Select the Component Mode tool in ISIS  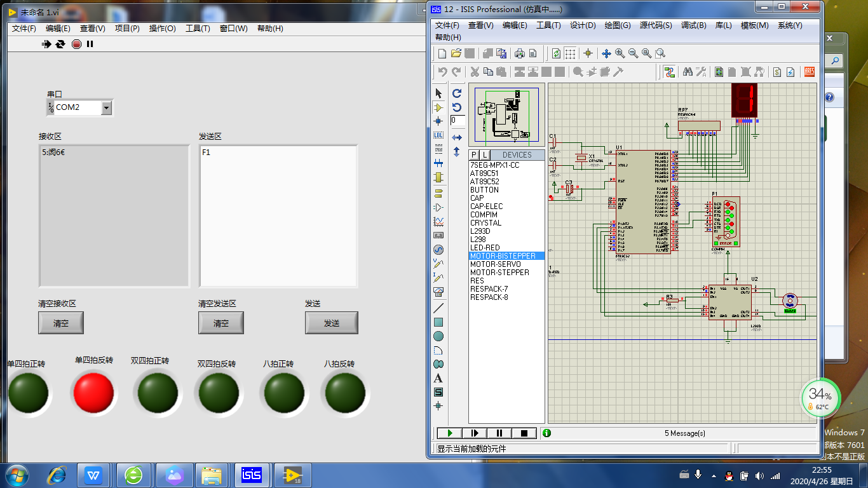pyautogui.click(x=438, y=107)
